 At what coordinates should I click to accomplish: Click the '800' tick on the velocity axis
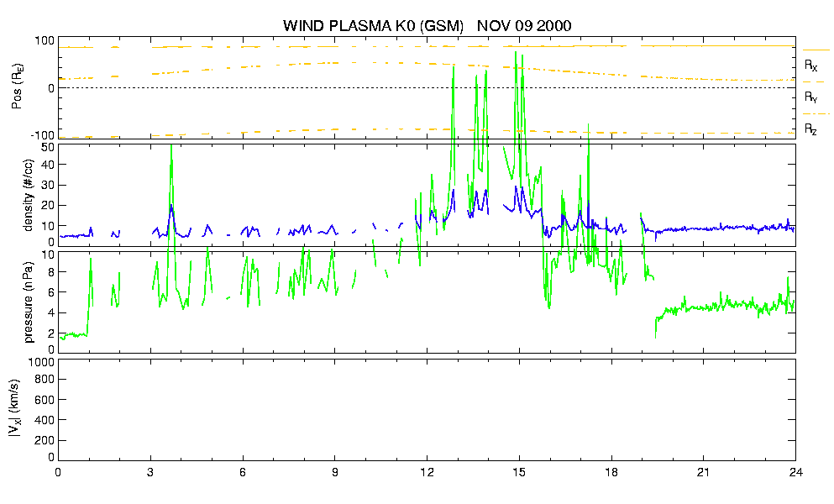pyautogui.click(x=46, y=380)
